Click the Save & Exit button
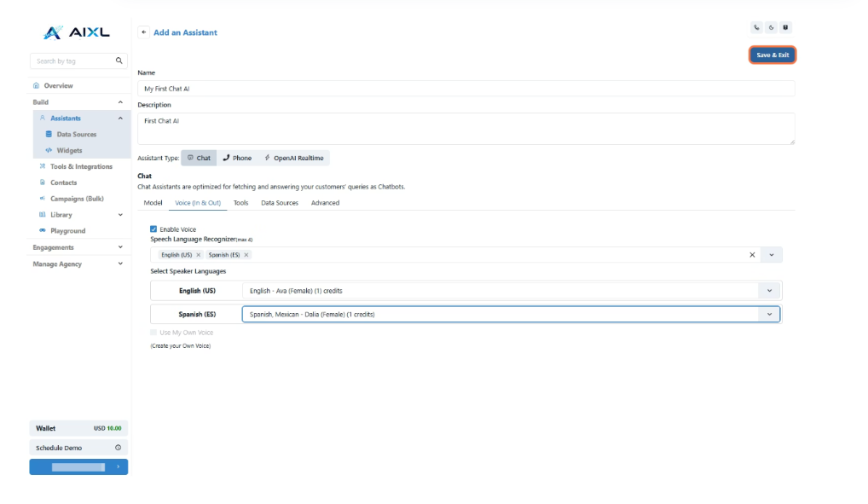 point(773,55)
